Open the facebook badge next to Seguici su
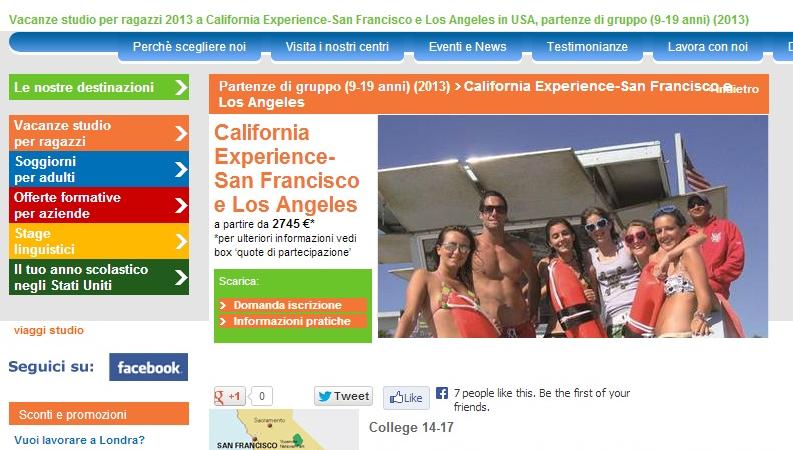The height and width of the screenshot is (450, 793). click(149, 367)
